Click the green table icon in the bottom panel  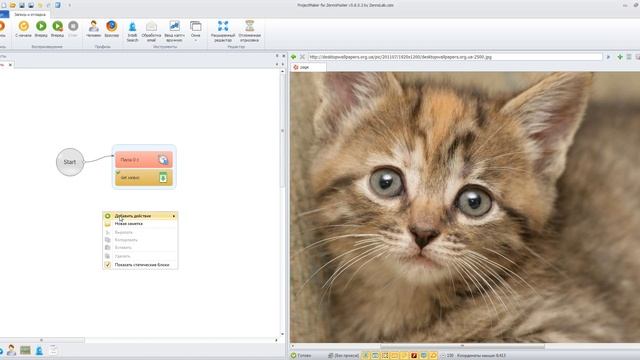[25, 350]
